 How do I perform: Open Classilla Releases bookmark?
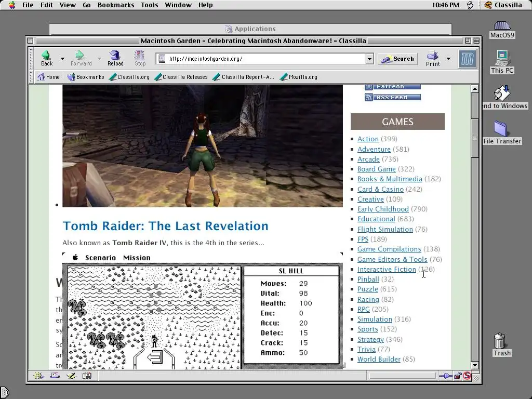pyautogui.click(x=181, y=77)
